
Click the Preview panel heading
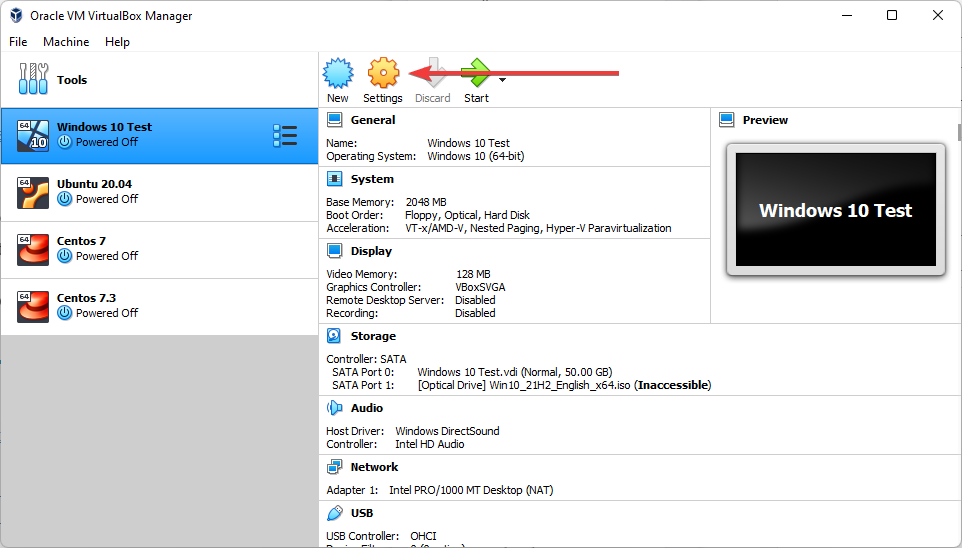click(x=765, y=120)
